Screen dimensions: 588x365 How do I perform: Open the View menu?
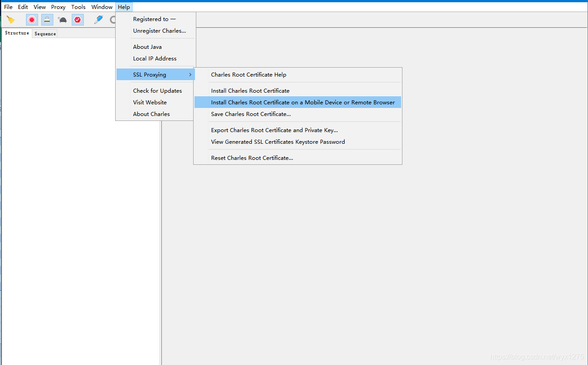[40, 7]
